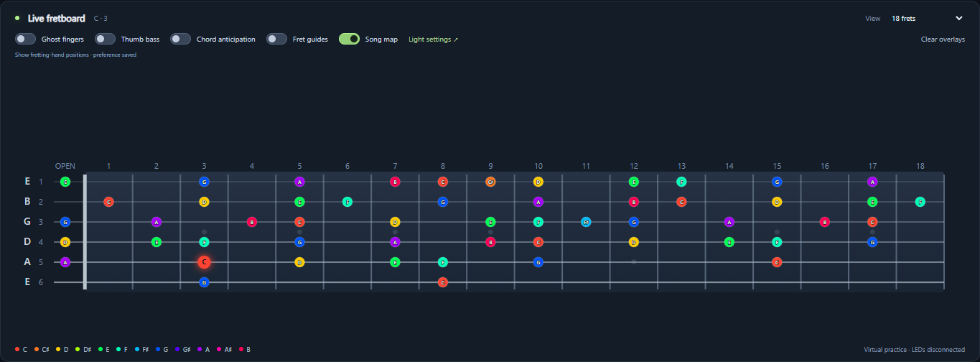980x362 pixels.
Task: Select the D marker on string 1 fret 10
Action: pyautogui.click(x=538, y=182)
